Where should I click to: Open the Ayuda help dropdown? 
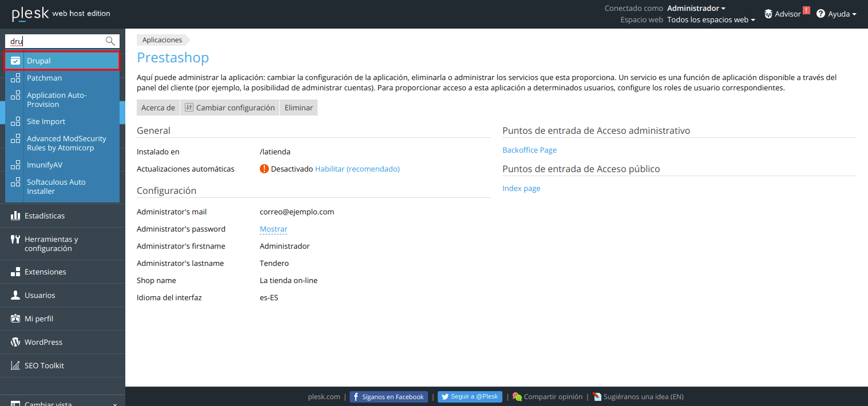pos(837,14)
